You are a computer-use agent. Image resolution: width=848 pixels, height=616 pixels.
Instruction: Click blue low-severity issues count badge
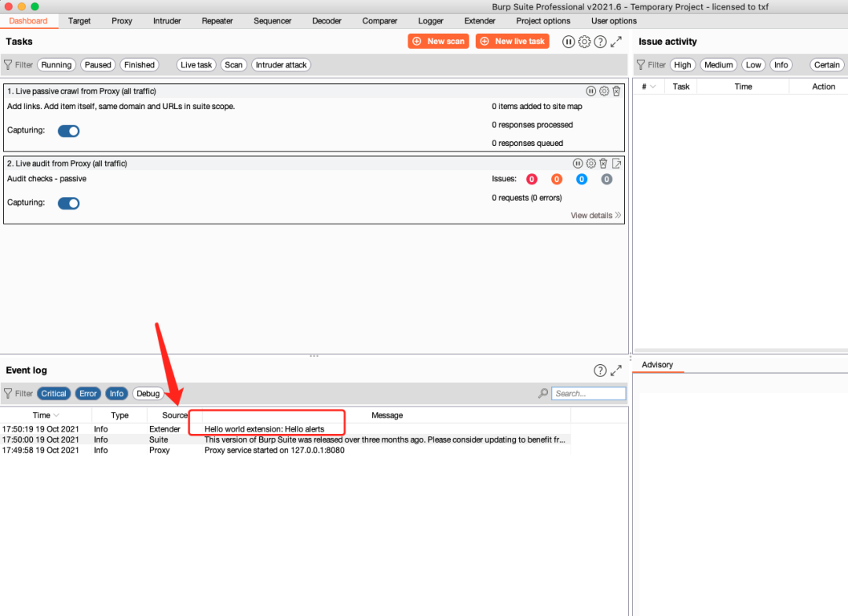point(581,180)
